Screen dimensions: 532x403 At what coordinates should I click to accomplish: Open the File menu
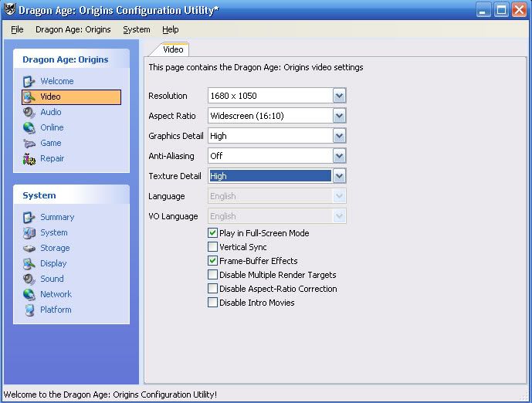(x=17, y=29)
